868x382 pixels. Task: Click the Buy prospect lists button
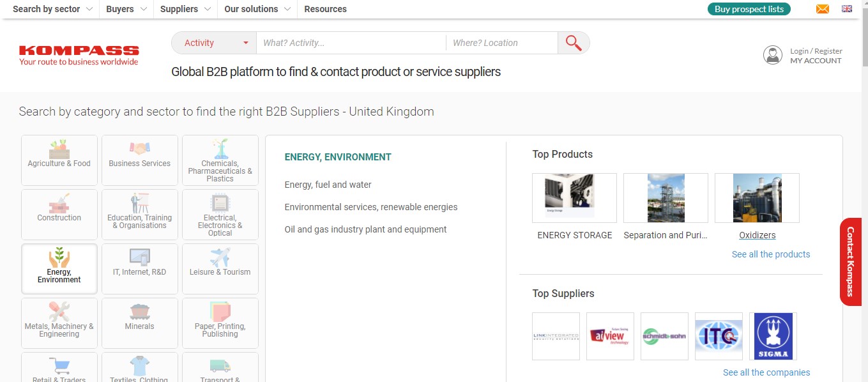click(x=749, y=9)
